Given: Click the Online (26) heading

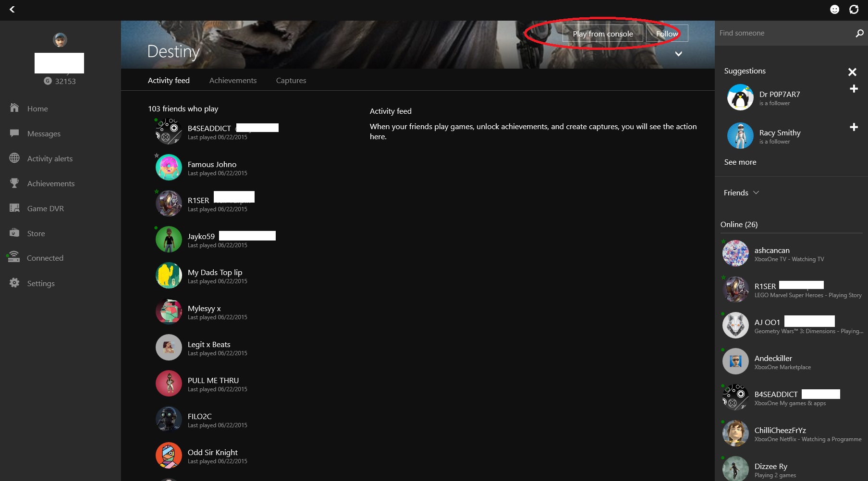Looking at the screenshot, I should [739, 224].
